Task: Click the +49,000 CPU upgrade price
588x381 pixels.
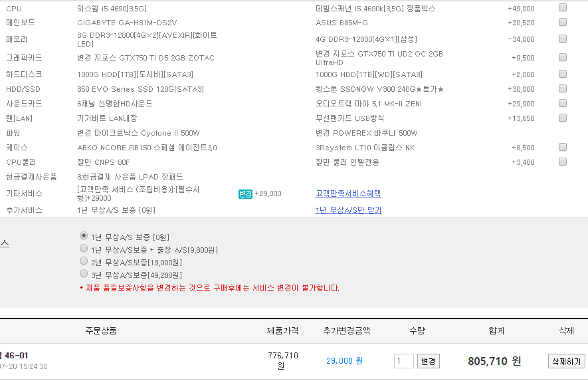Action: (521, 9)
